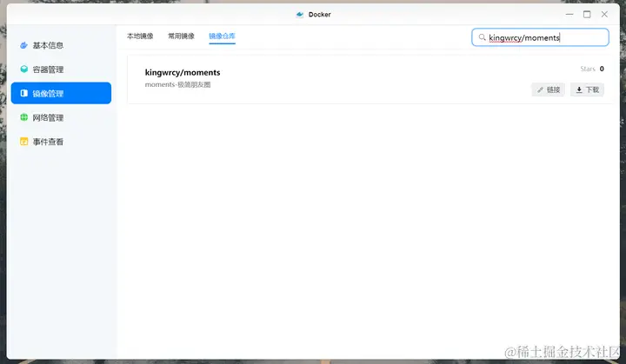
Task: Open 网络管理 in the sidebar
Action: pyautogui.click(x=61, y=117)
